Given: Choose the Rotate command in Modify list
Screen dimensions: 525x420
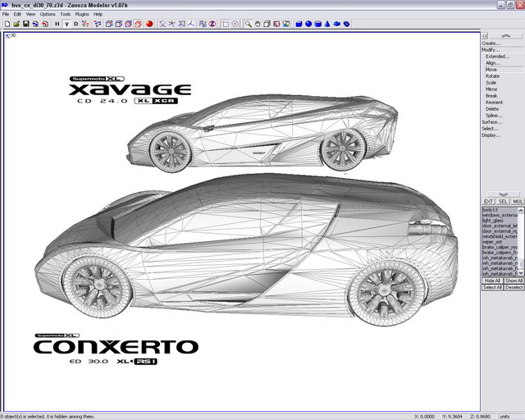Looking at the screenshot, I should pos(492,76).
